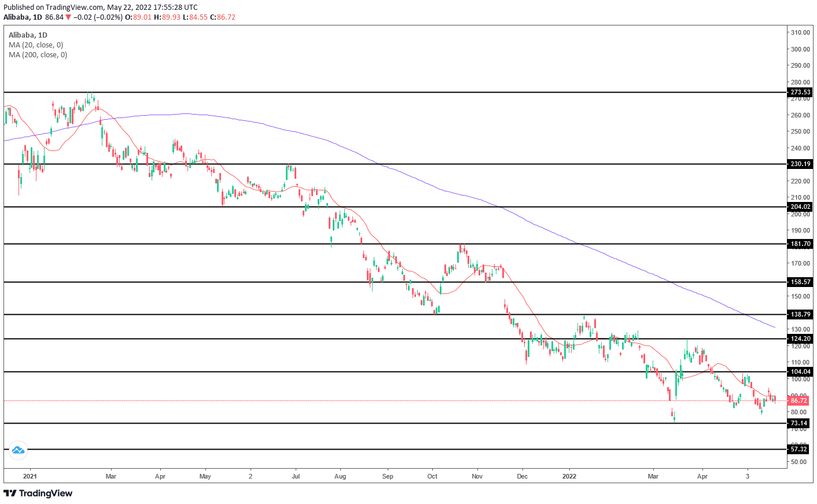Click the 220.00 axis price value
The image size is (817, 504).
point(800,181)
